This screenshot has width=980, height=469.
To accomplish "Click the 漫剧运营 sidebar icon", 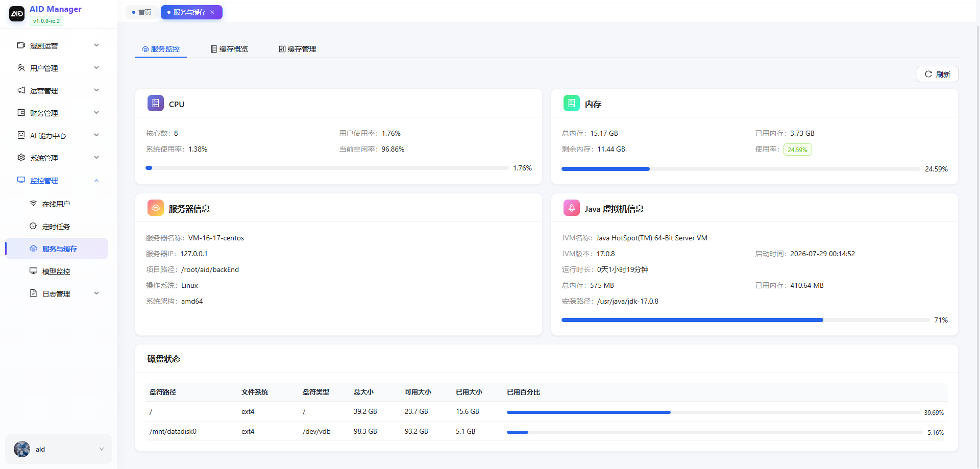I will coord(21,45).
